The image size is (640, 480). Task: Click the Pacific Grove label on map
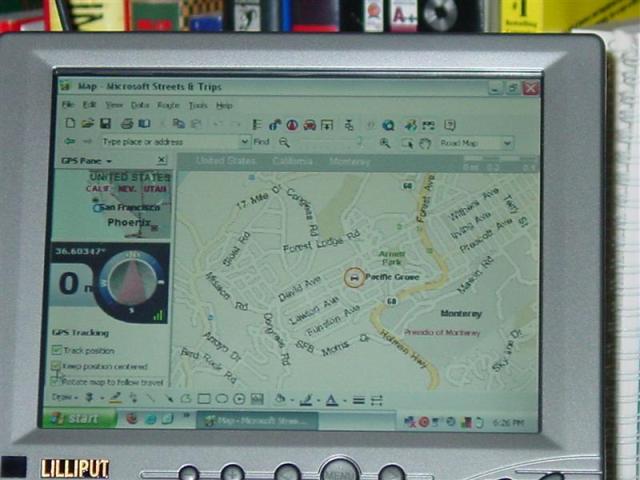(x=392, y=277)
